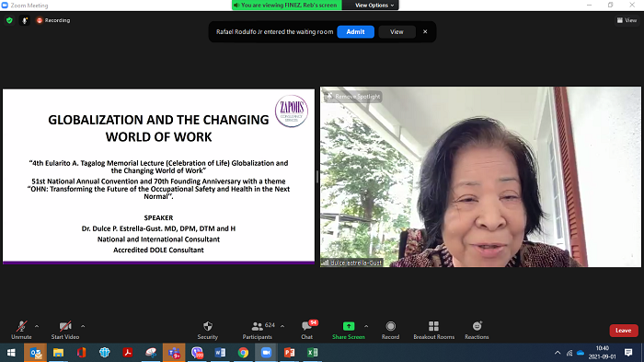Open Excel from the taskbar
The height and width of the screenshot is (362, 644).
[x=313, y=353]
